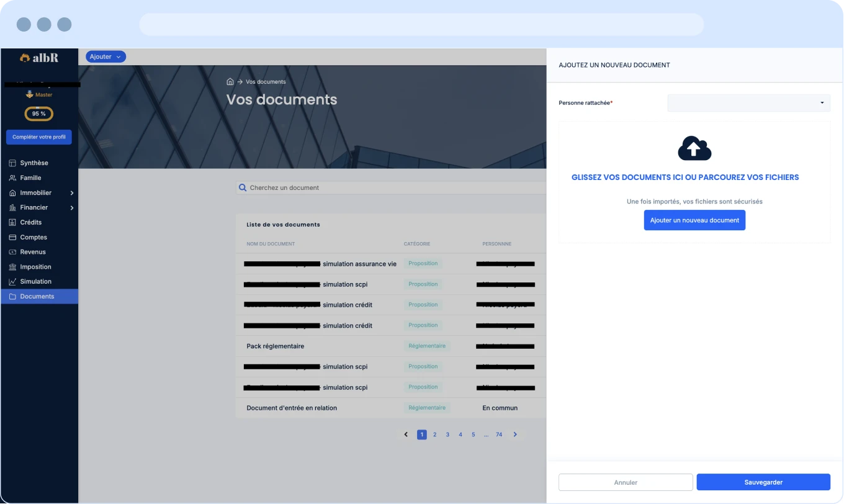
Task: Go to the next documents page arrow
Action: 515,434
